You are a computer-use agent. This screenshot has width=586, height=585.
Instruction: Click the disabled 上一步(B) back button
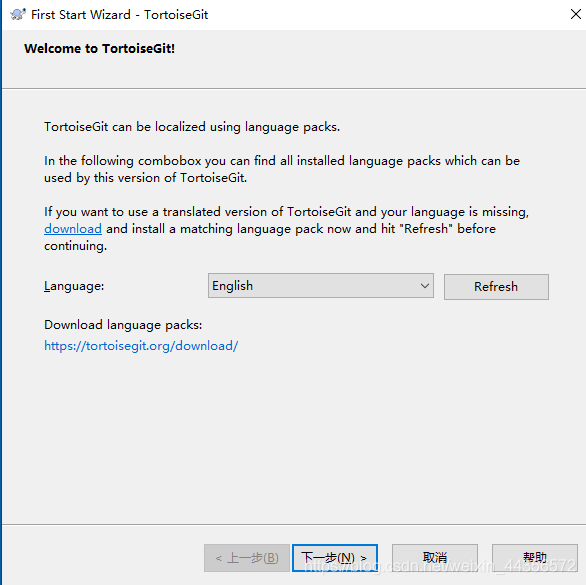tap(247, 558)
